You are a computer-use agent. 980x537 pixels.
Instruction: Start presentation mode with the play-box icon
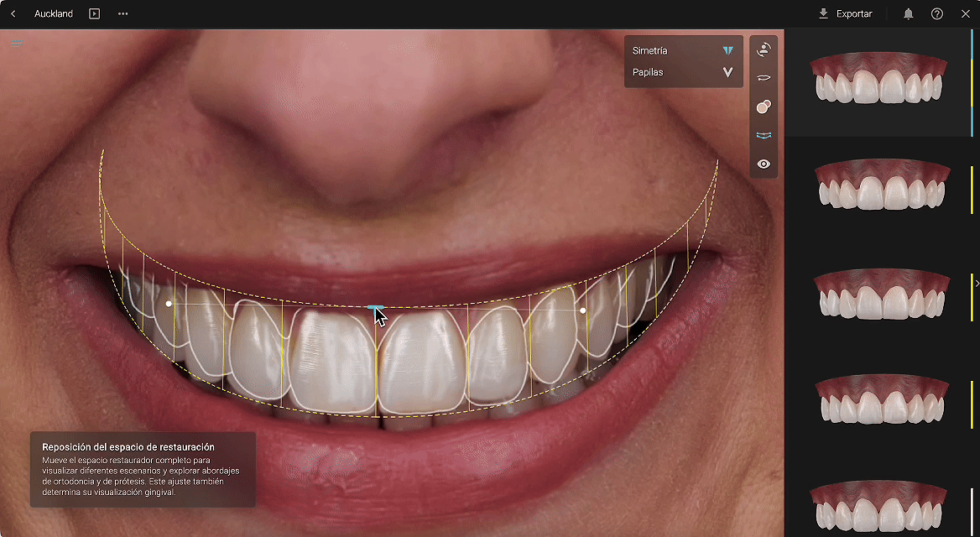(x=94, y=13)
